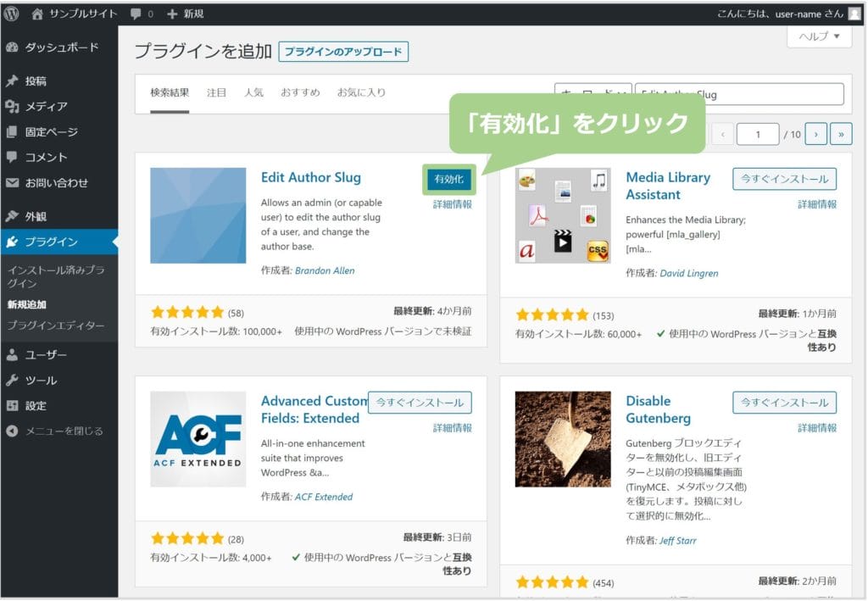Open author link David Lingren
Screen dimensions: 868x601
[689, 274]
